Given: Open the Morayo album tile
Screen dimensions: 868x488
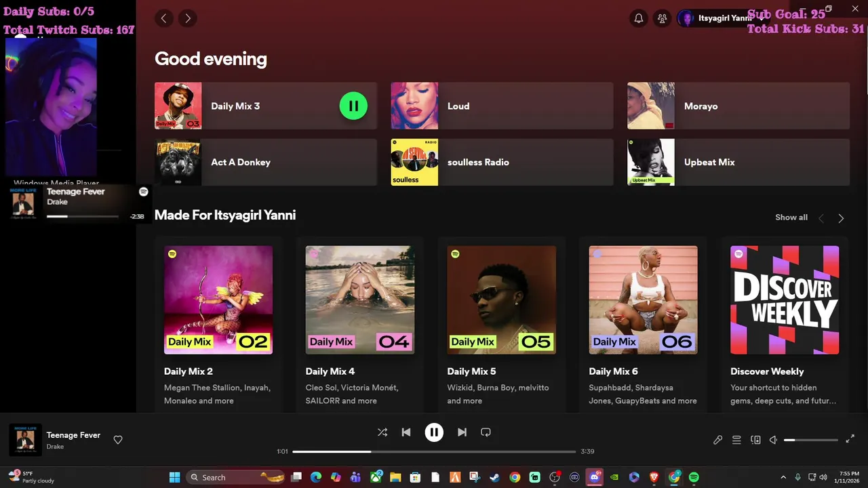Looking at the screenshot, I should (738, 106).
